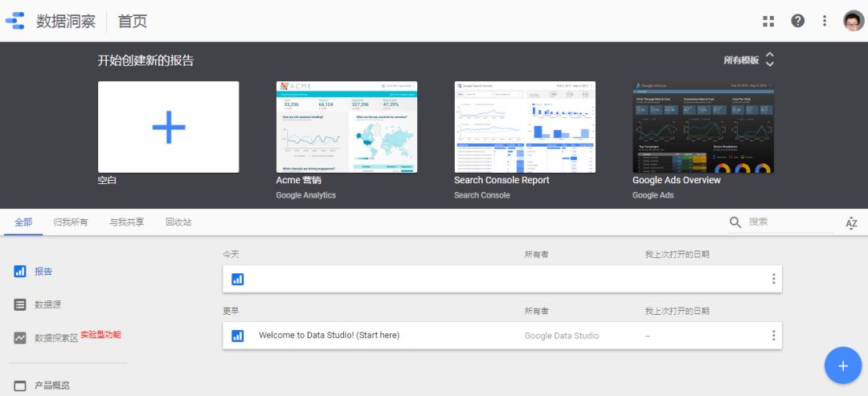Create a blank 空白 report
This screenshot has height=396, width=868.
click(x=168, y=127)
